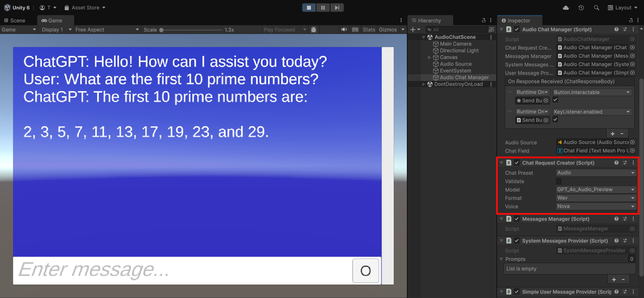Uncheck the KeyListener.enabled value checkbox
This screenshot has width=644, height=298.
(x=555, y=120)
